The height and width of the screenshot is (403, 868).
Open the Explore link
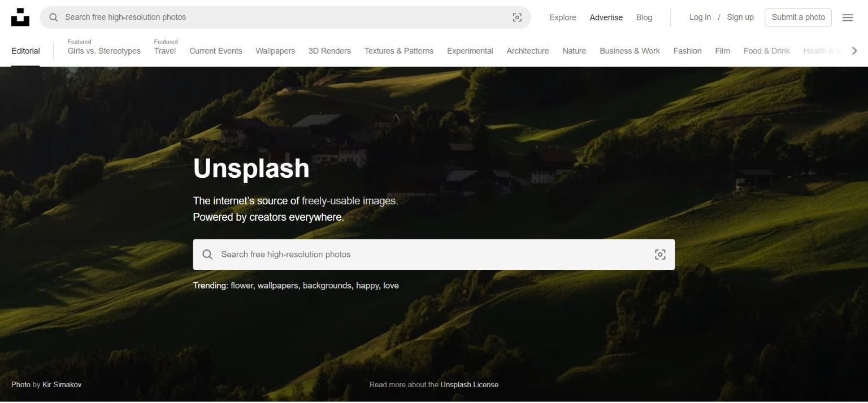pos(563,17)
